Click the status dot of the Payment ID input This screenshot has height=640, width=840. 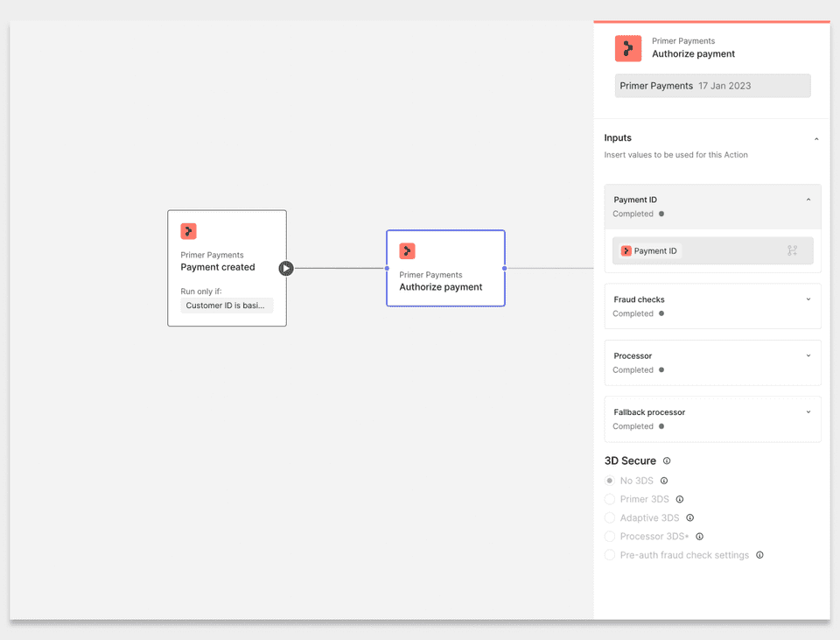coord(661,214)
